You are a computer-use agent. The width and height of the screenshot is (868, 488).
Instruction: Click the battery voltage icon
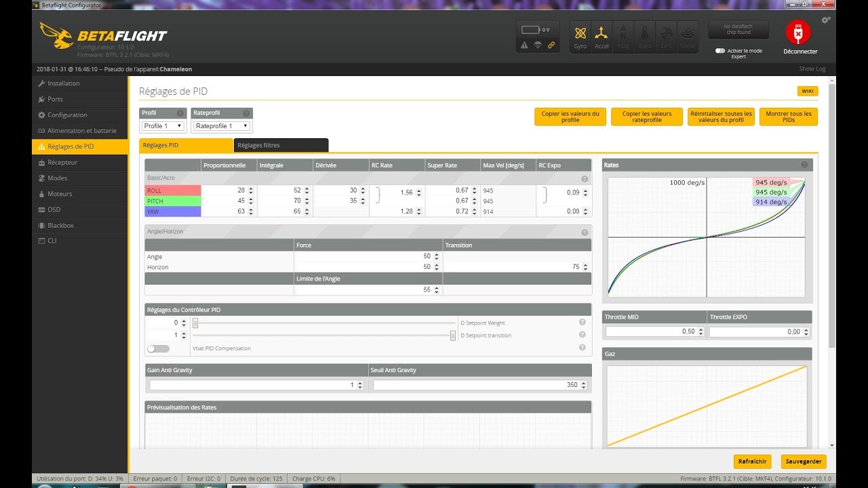(531, 30)
